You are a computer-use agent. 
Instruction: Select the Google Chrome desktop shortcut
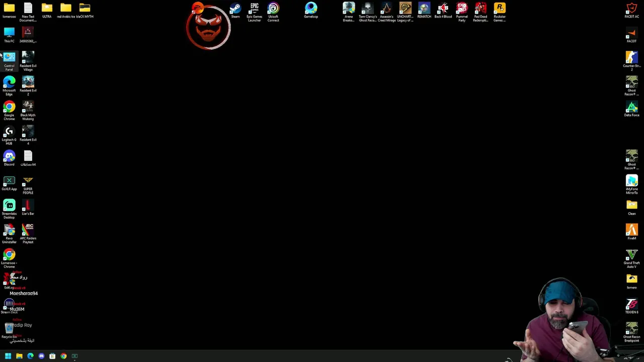[9, 111]
